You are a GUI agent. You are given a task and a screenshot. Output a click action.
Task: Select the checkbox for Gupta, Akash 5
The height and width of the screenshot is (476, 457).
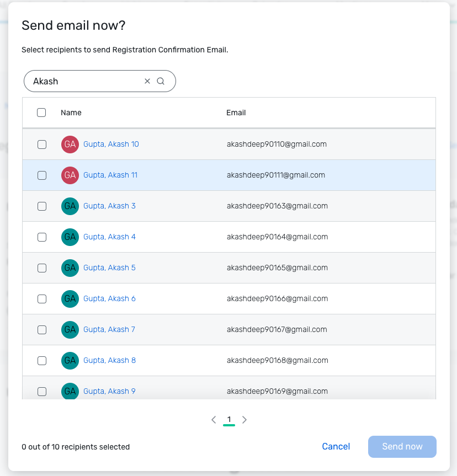pyautogui.click(x=42, y=268)
